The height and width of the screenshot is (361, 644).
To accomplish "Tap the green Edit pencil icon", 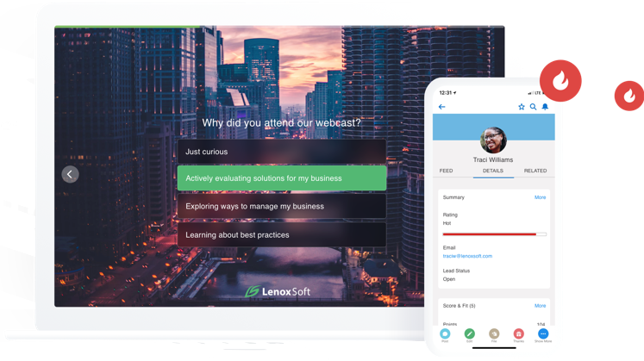I will click(x=469, y=333).
